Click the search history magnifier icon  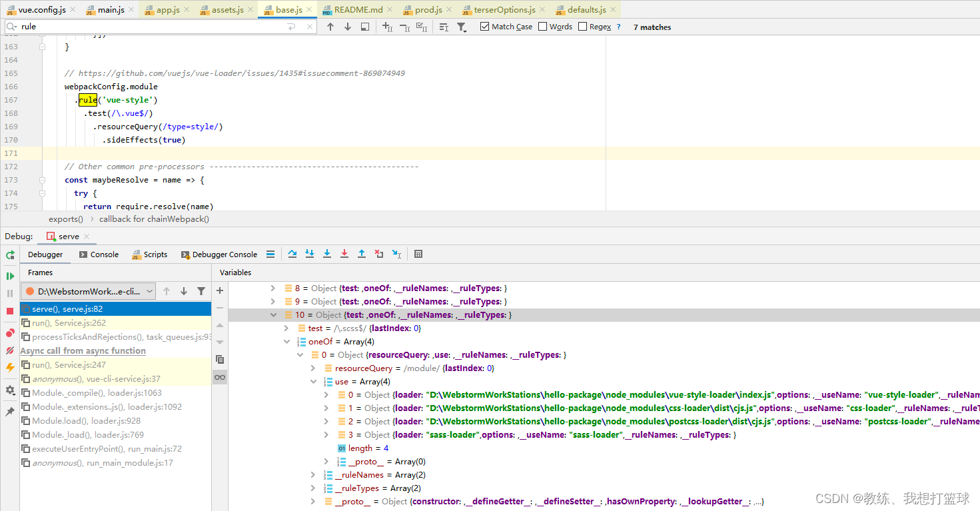(x=12, y=27)
